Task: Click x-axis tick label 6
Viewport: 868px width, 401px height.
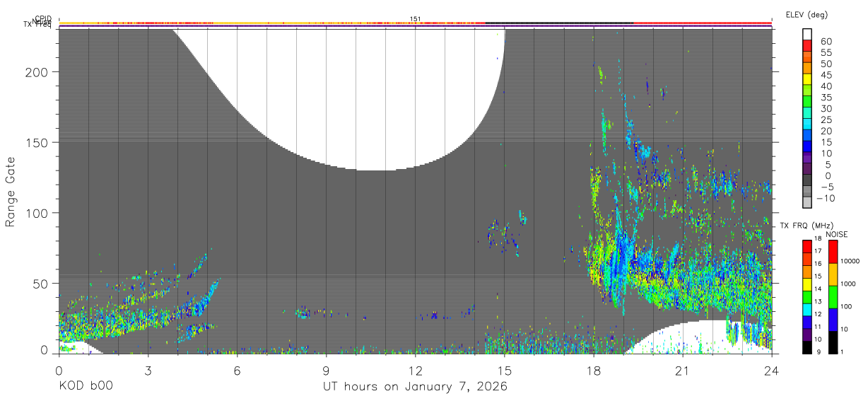Action: (237, 370)
